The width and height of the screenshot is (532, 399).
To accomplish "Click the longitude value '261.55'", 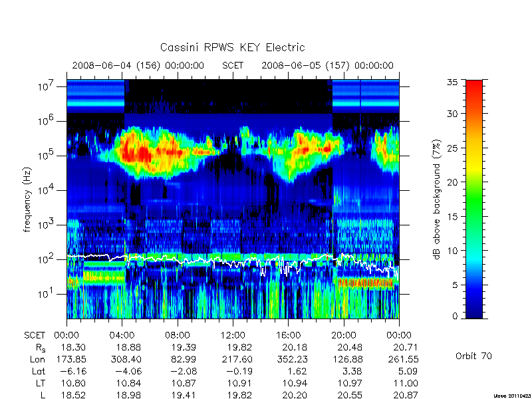I will [x=404, y=359].
